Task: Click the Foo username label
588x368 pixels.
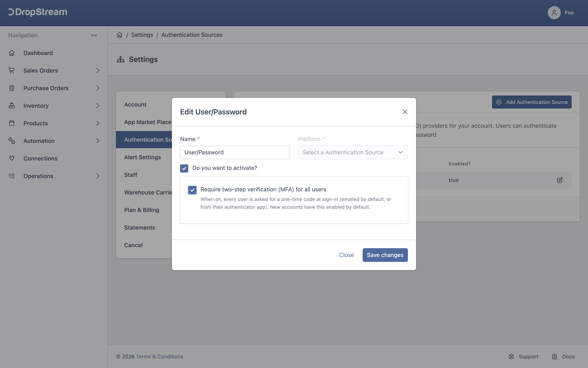Action: pyautogui.click(x=569, y=13)
